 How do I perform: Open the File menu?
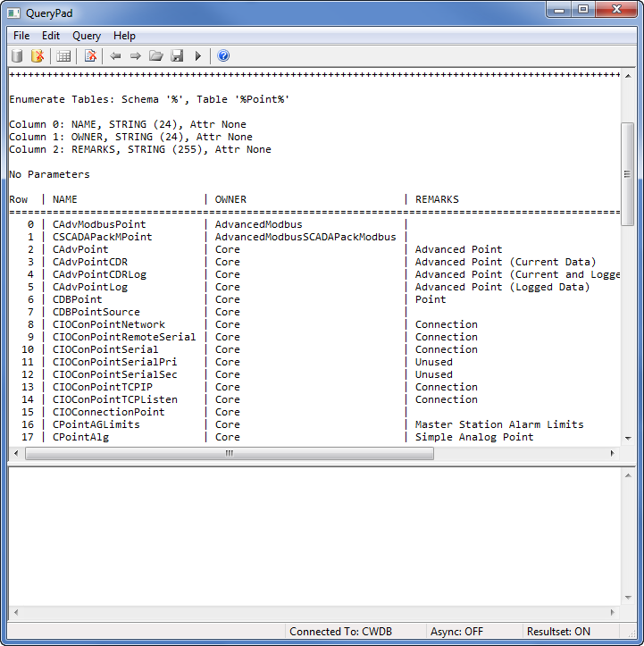point(21,36)
